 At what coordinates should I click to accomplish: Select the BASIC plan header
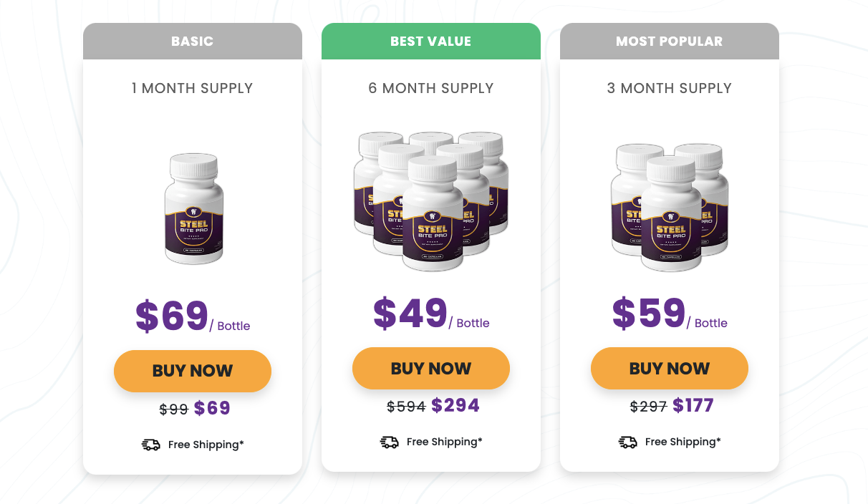tap(193, 42)
